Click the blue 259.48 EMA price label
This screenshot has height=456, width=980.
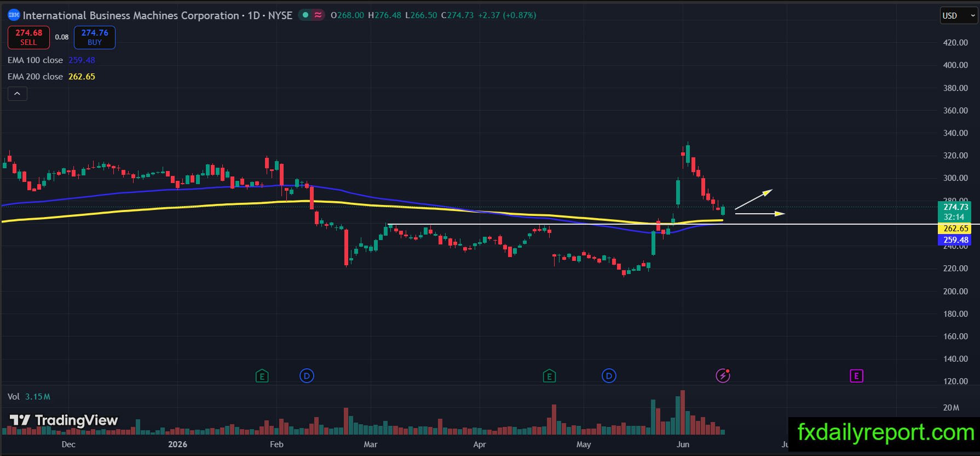[955, 240]
